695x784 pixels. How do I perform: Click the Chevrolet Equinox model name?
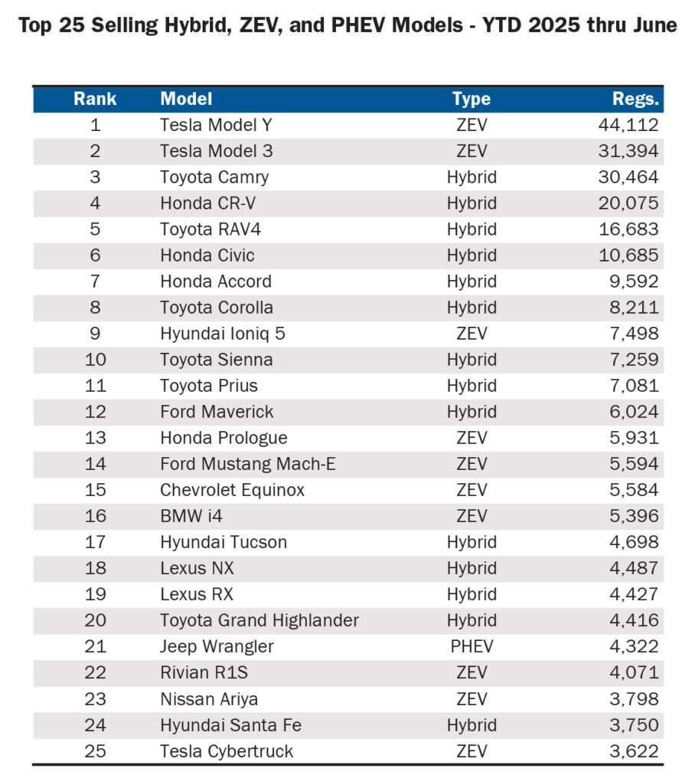tap(233, 490)
